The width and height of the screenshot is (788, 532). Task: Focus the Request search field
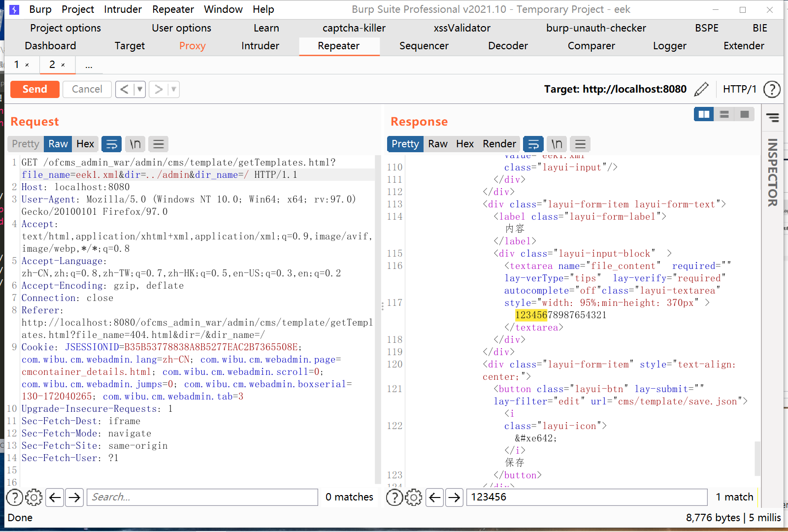click(x=202, y=498)
